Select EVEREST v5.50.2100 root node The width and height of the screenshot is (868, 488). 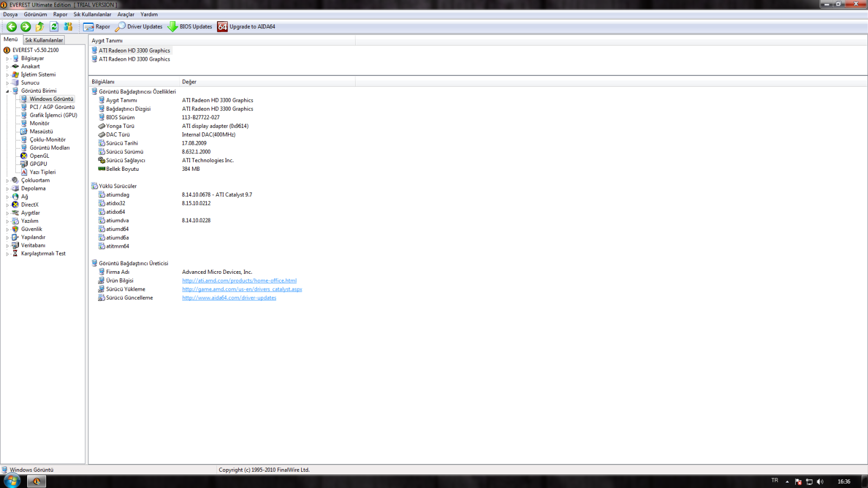pos(35,50)
